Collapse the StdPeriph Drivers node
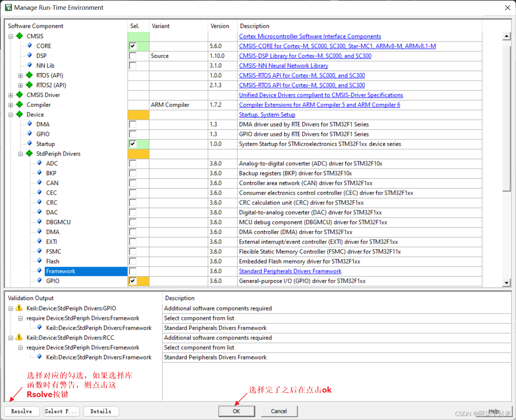 point(21,154)
